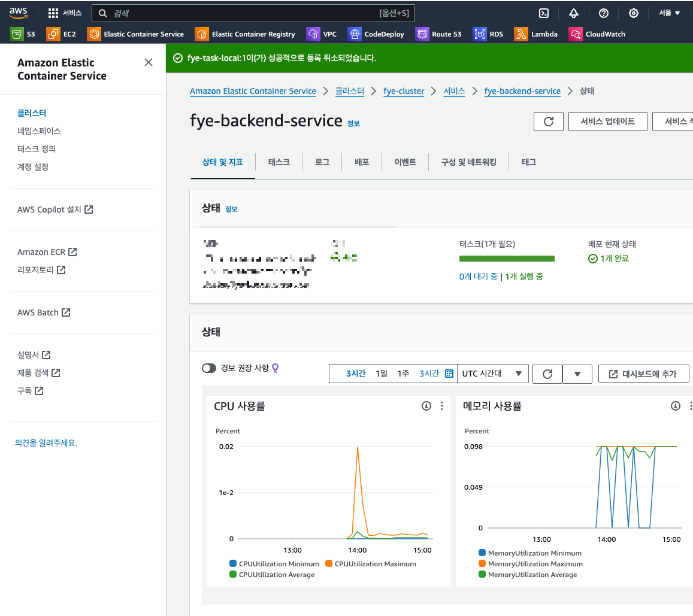Click the 1개 실행 중 link
Image resolution: width=693 pixels, height=616 pixels.
tap(524, 277)
